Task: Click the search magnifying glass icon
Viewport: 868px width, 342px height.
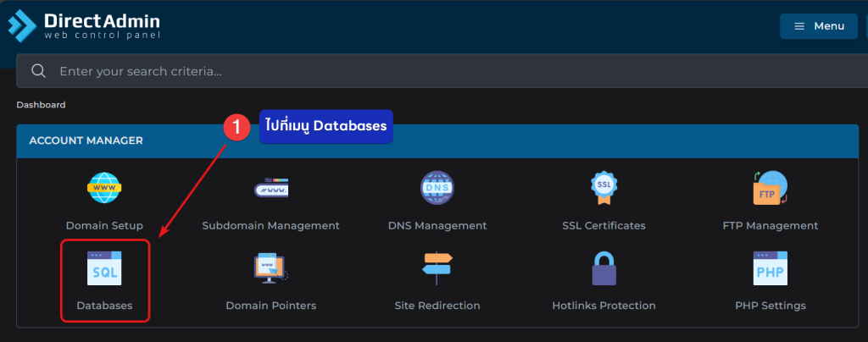Action: 38,71
